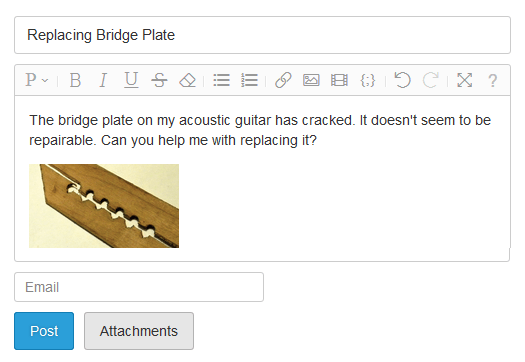Insert a numbered list

(249, 80)
